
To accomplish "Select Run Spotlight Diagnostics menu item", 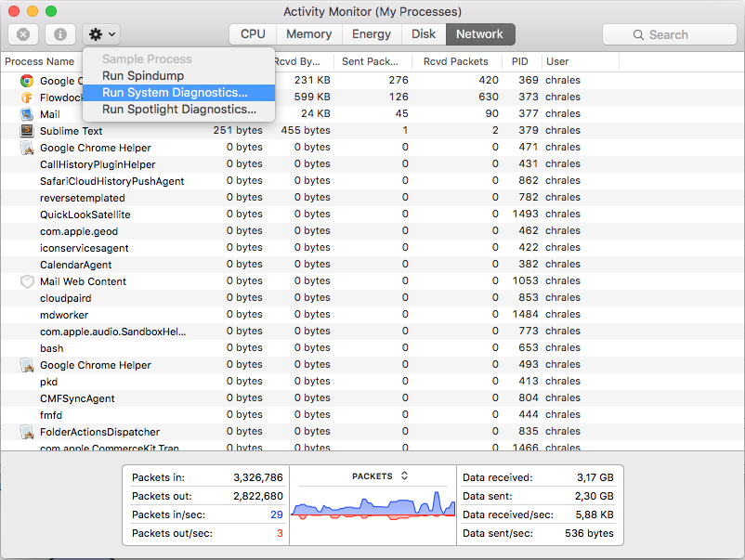I will 179,110.
